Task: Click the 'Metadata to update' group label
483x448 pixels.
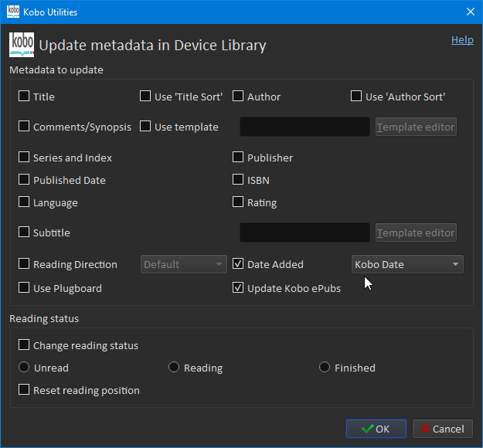Action: tap(56, 70)
